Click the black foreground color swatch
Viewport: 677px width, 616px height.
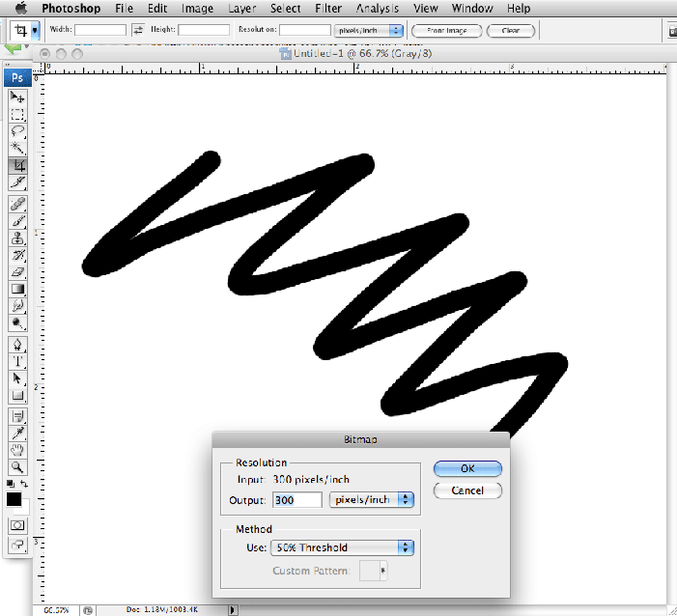pyautogui.click(x=14, y=499)
